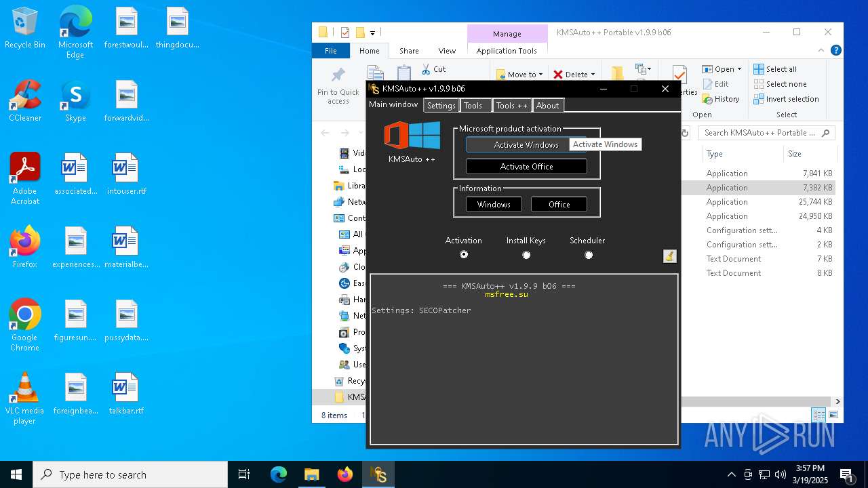Open the Tools ++ tab in KMSAuto
Viewport: 868px width, 488px height.
[512, 106]
